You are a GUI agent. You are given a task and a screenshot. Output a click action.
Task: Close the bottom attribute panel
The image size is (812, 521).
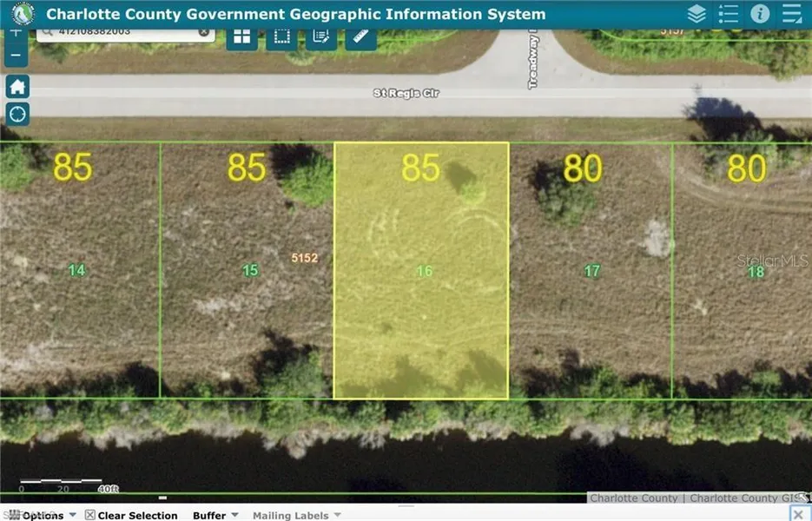click(798, 514)
